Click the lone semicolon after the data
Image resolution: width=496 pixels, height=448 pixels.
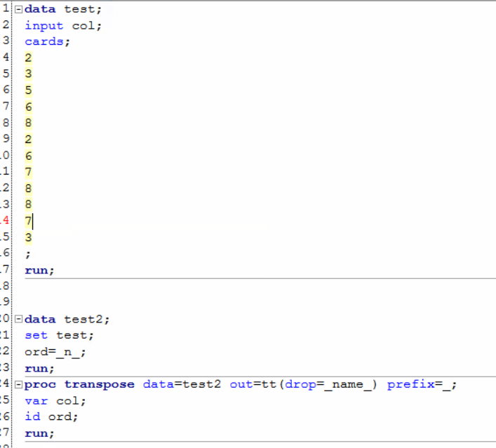28,254
